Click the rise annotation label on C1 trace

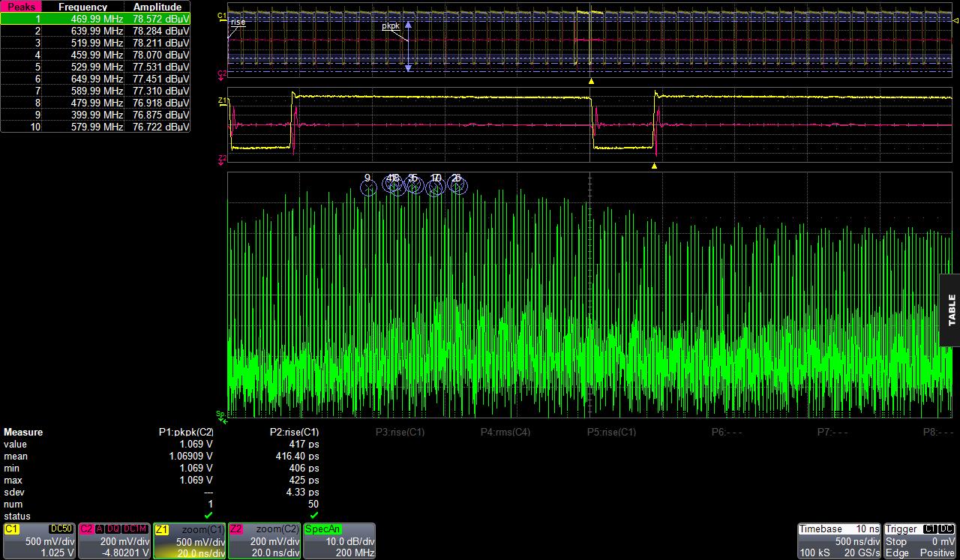pyautogui.click(x=238, y=22)
